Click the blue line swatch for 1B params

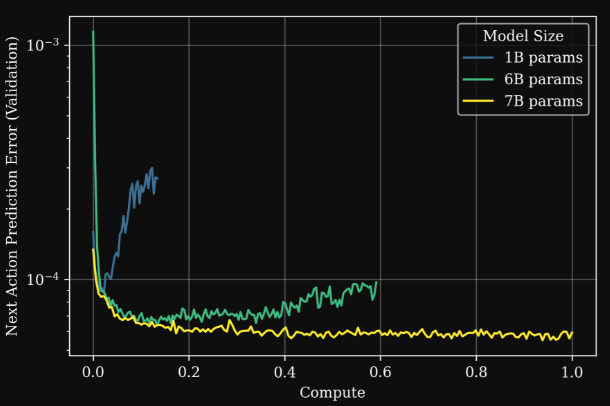[478, 58]
